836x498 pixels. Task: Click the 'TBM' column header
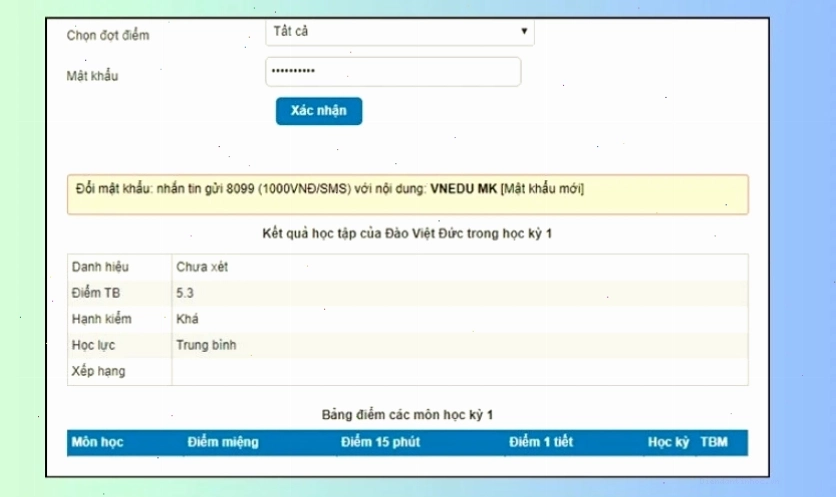(714, 442)
